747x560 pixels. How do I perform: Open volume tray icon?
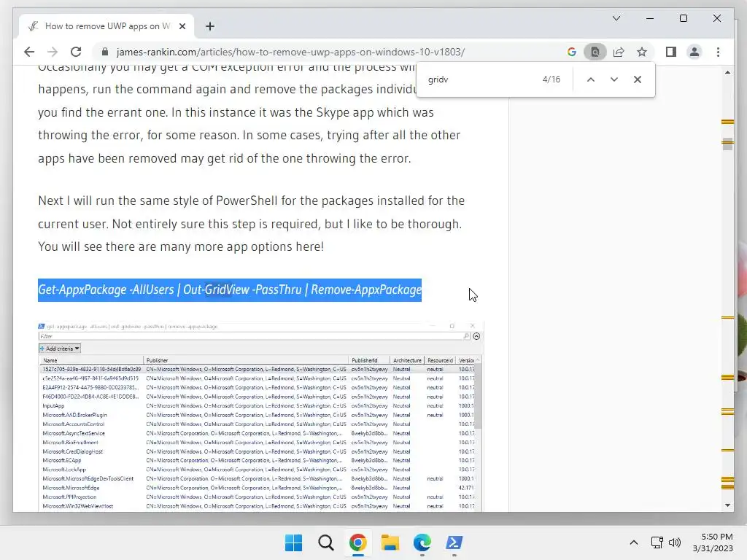tap(675, 542)
